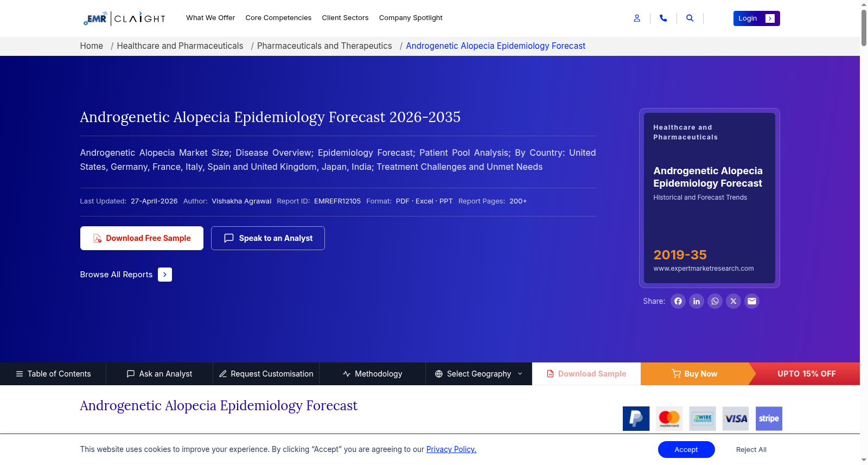Open What We Offer menu
This screenshot has height=465, width=868.
(x=210, y=18)
